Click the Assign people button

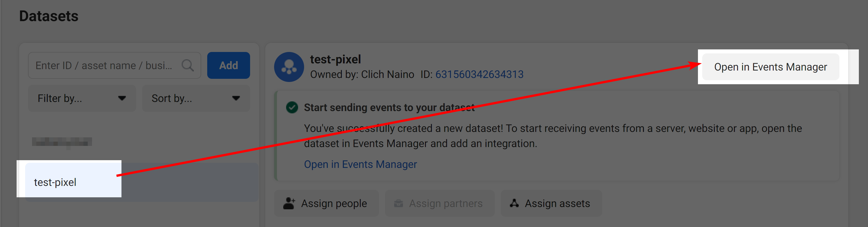coord(326,203)
